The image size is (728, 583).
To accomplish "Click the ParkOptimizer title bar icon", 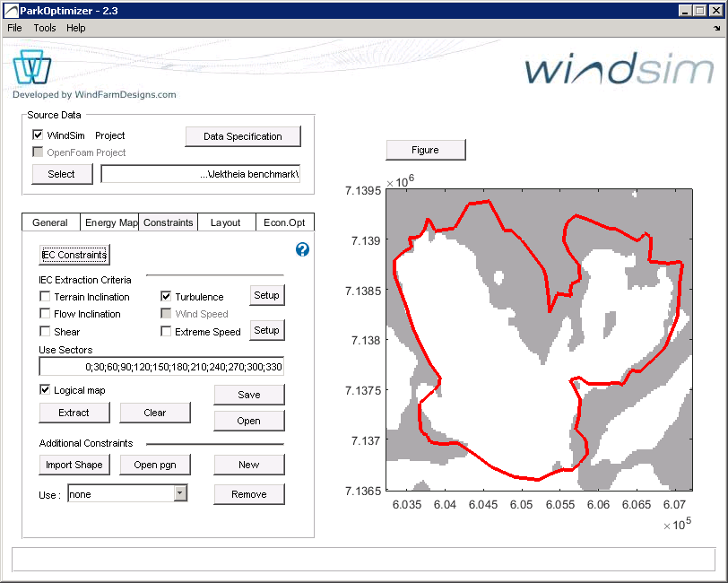I will click(x=11, y=11).
